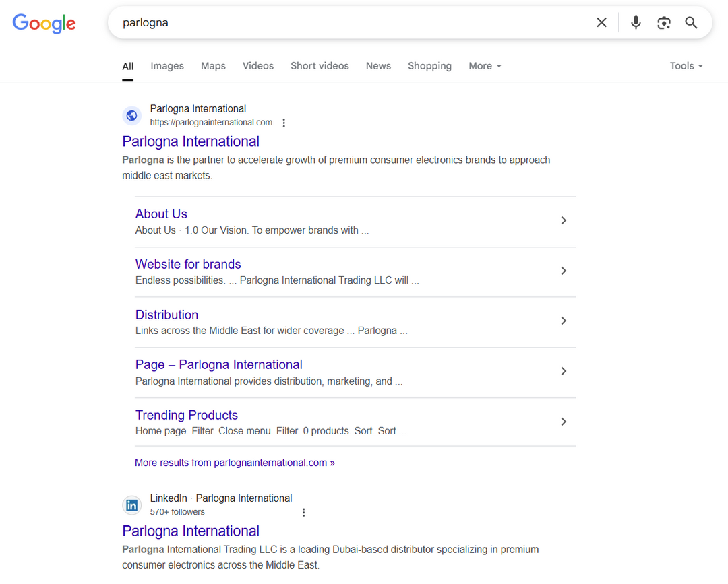The width and height of the screenshot is (728, 584).
Task: Click the Links across the Middle East description
Action: 271,331
